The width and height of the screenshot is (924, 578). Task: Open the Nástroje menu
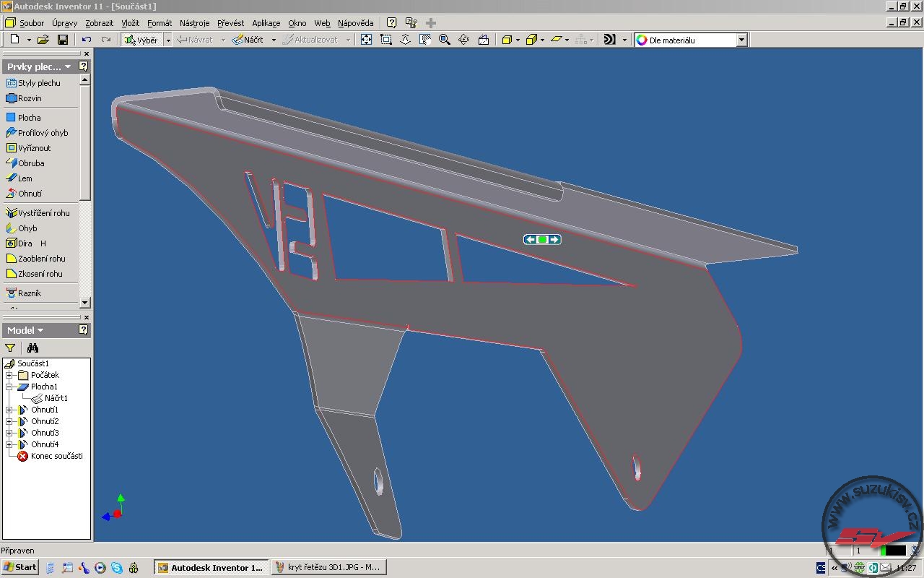tap(194, 23)
